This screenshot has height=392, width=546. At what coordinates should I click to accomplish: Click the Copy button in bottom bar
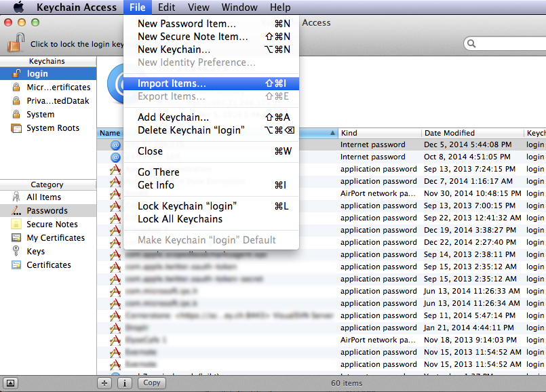(x=152, y=383)
